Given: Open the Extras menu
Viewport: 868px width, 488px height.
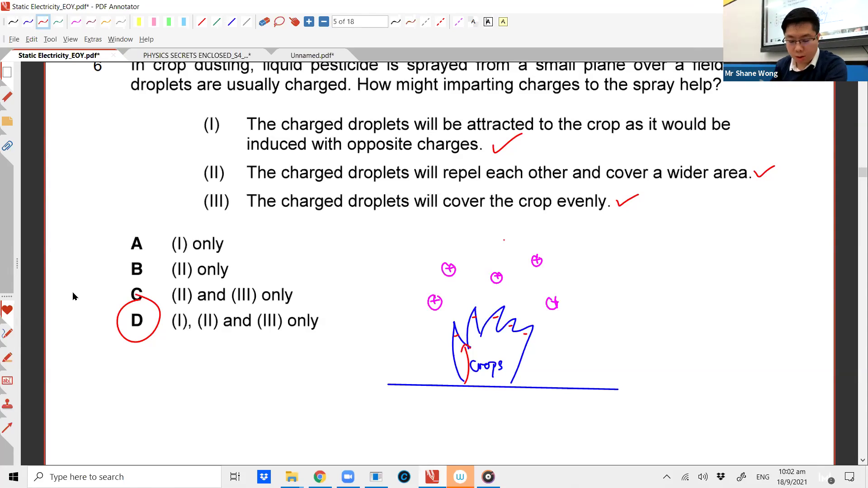Looking at the screenshot, I should click(x=93, y=39).
